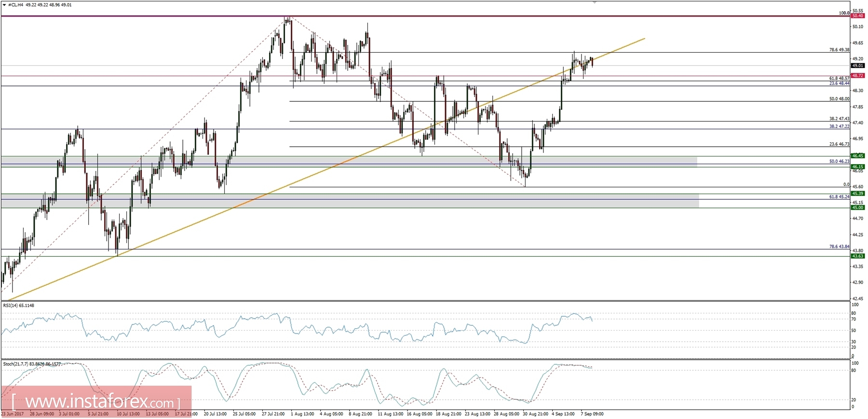Viewport: 868px width, 419px height.
Task: Click the green 45.39 price tag
Action: [x=858, y=194]
